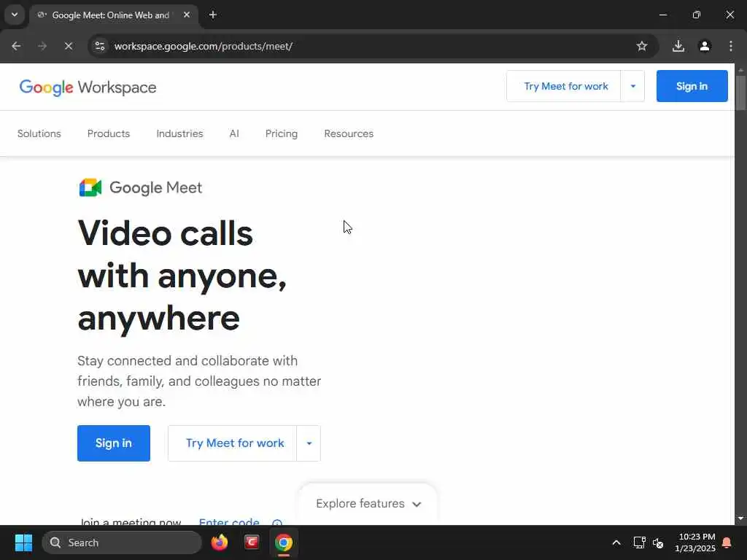Open the clock showing 10:23 PM
This screenshot has width=747, height=560.
pyautogui.click(x=695, y=542)
